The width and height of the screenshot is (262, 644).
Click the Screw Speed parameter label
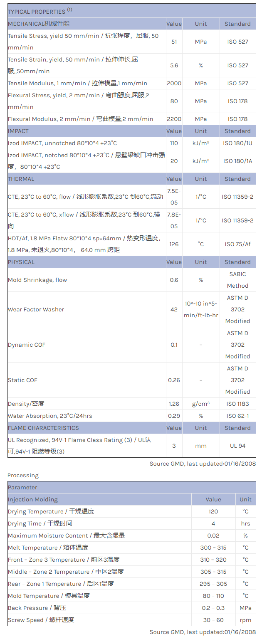(41, 620)
